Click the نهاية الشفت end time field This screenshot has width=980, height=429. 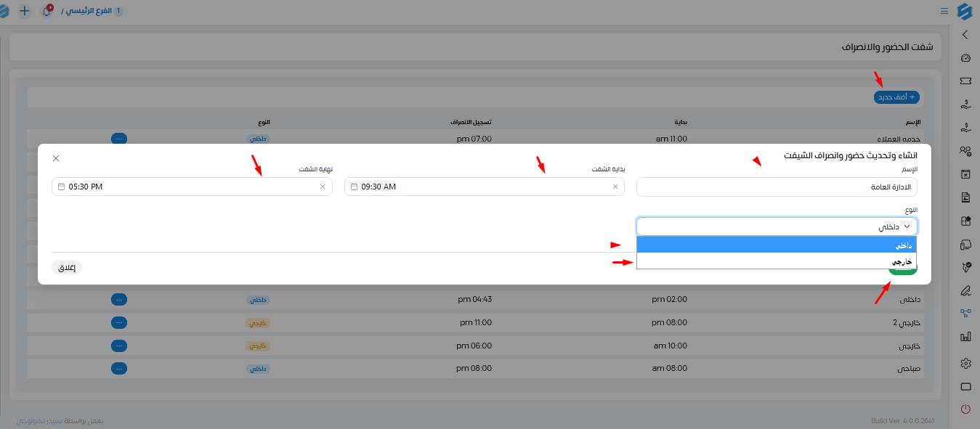pyautogui.click(x=192, y=187)
